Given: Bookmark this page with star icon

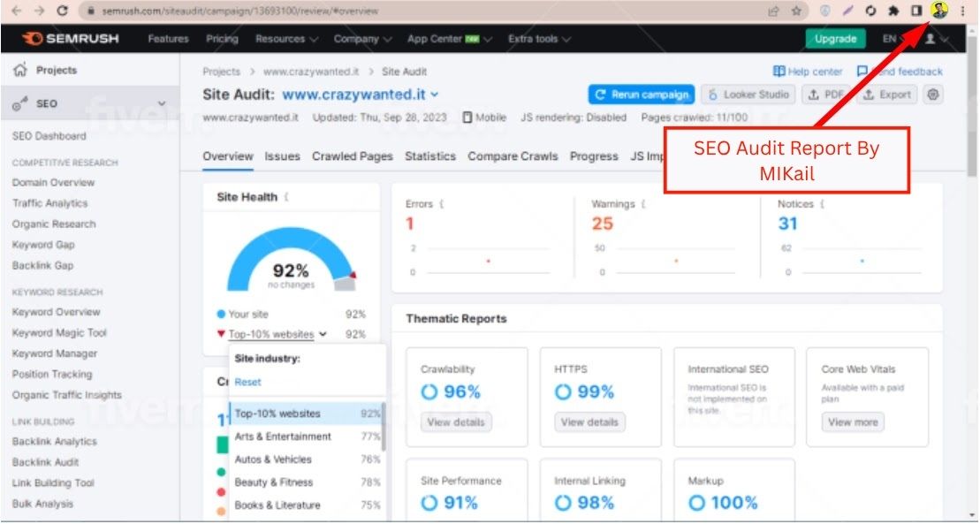Looking at the screenshot, I should click(x=796, y=11).
